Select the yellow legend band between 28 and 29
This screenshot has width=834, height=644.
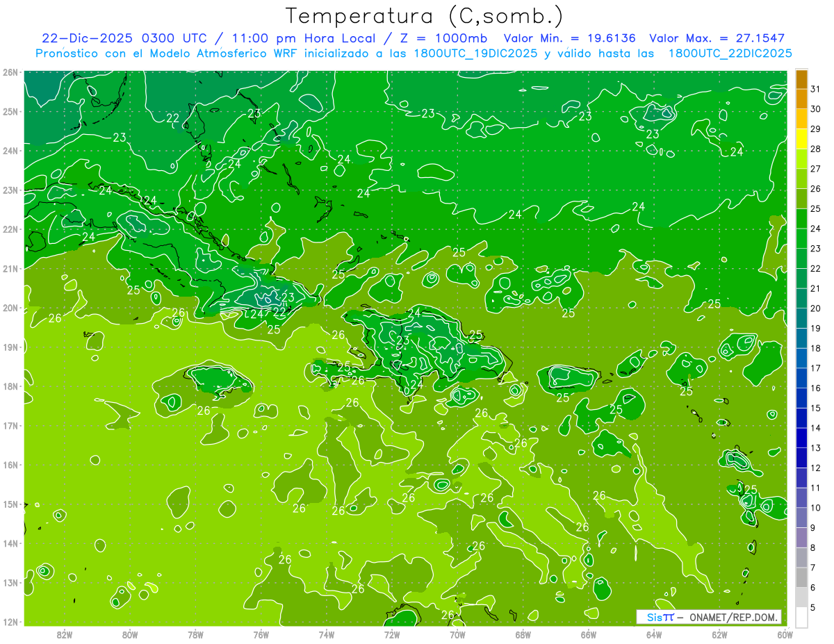pyautogui.click(x=801, y=139)
